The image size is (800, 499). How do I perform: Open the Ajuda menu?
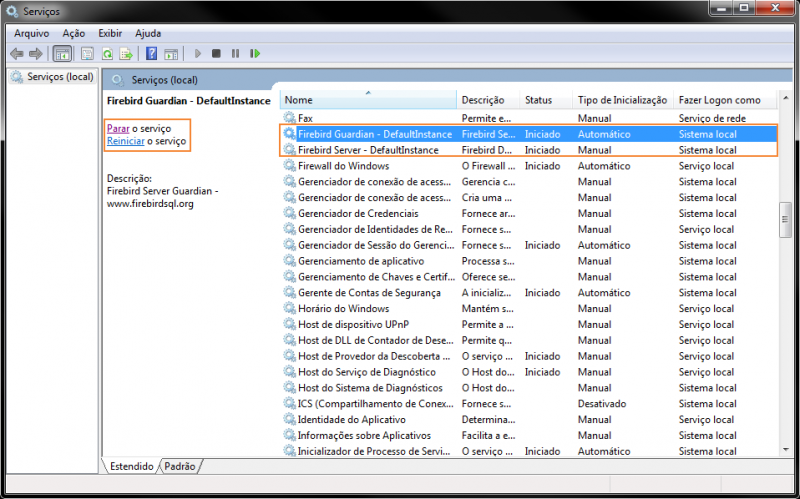(x=148, y=33)
